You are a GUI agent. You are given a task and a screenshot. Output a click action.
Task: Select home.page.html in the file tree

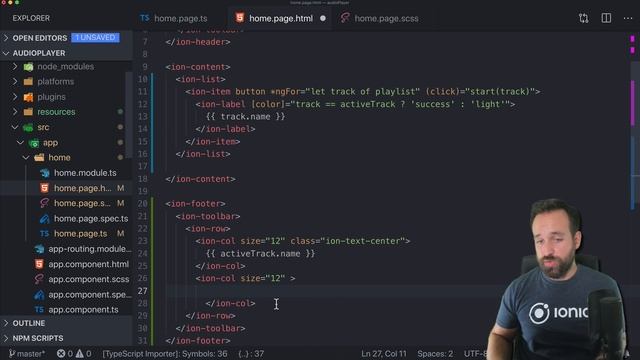82,188
